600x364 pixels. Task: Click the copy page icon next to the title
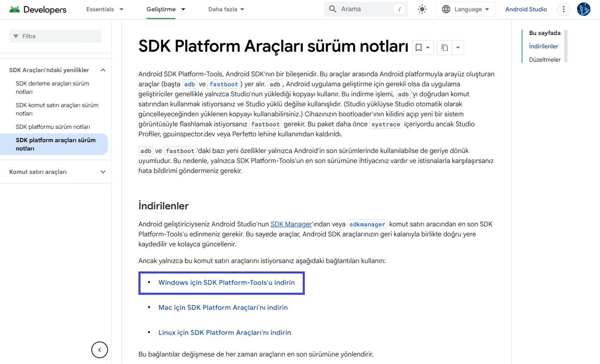click(445, 48)
